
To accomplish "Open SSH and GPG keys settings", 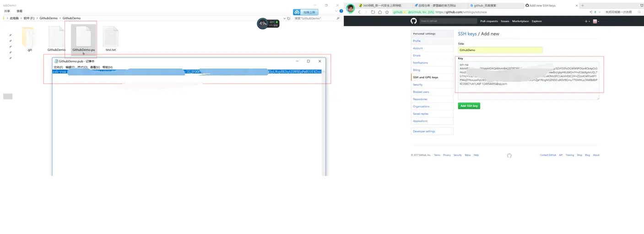I will (432, 77).
